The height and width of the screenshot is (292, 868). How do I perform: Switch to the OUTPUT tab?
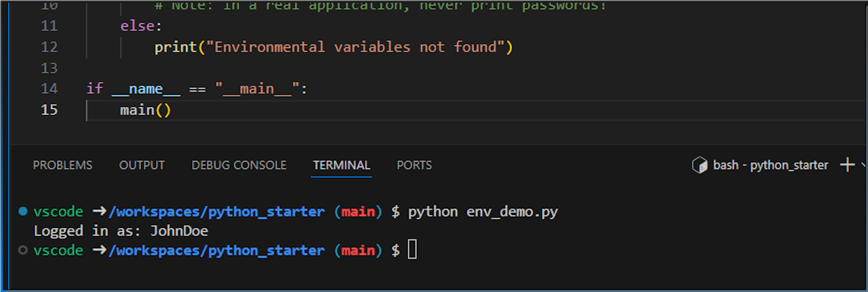pyautogui.click(x=142, y=165)
